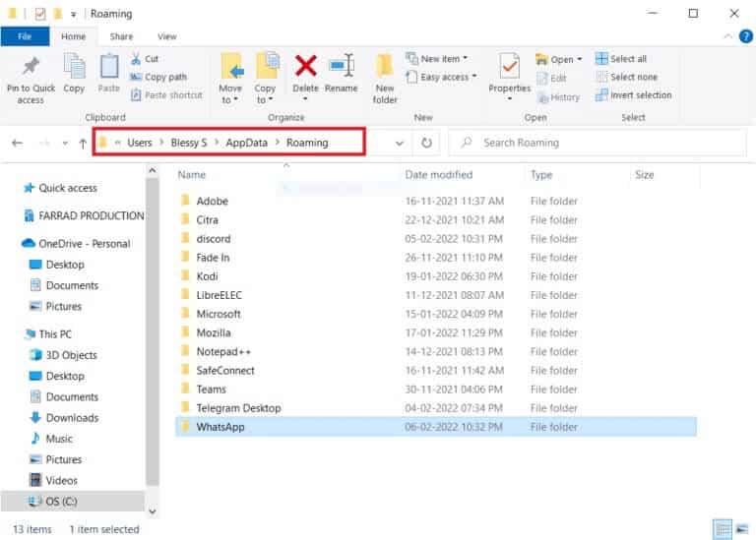Open Quick access in the sidebar
This screenshot has height=540, width=756.
(61, 188)
